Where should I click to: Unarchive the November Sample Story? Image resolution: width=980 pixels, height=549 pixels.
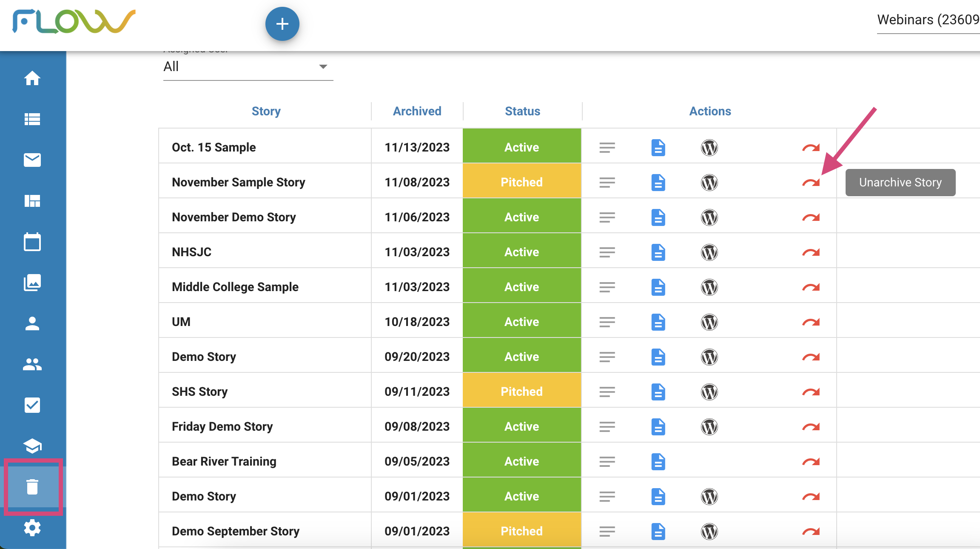pyautogui.click(x=811, y=183)
